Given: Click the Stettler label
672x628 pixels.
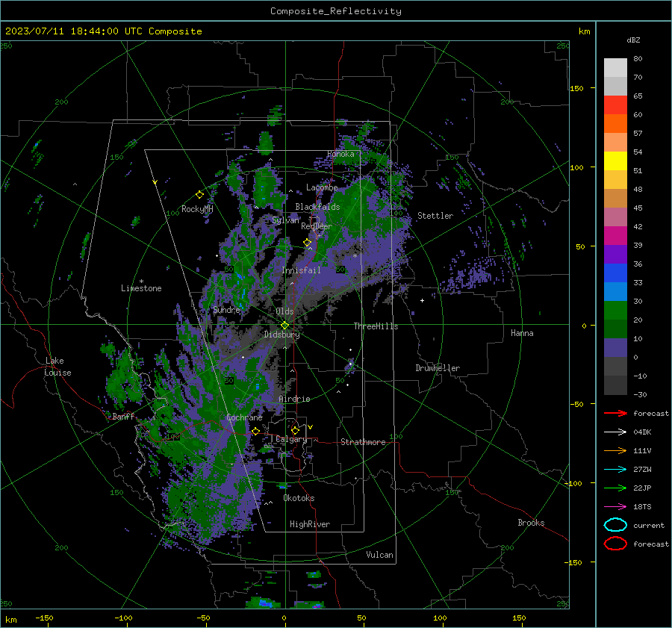Looking at the screenshot, I should (x=435, y=216).
